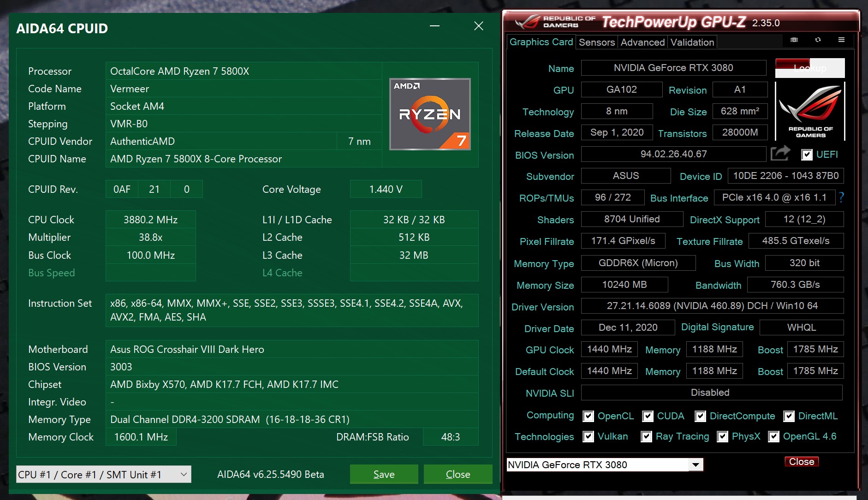Image resolution: width=868 pixels, height=500 pixels.
Task: Open the GPU-Z hamburger menu
Action: (841, 40)
